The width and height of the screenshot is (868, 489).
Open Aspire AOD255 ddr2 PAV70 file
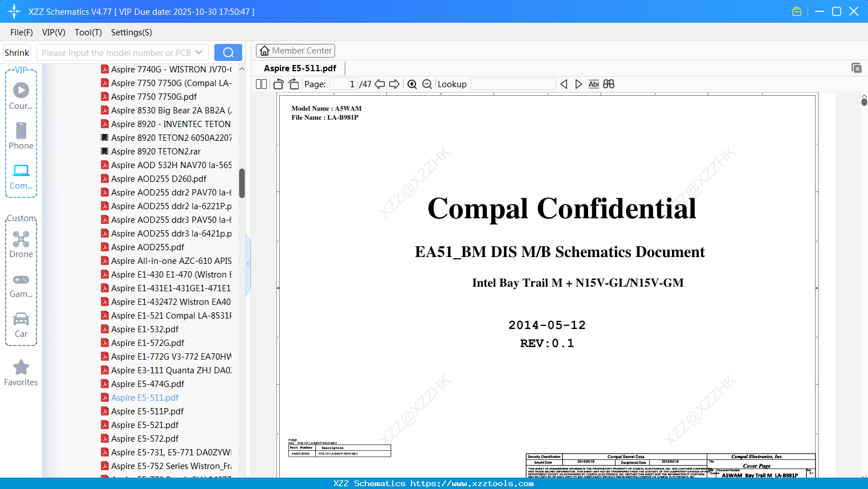[166, 192]
